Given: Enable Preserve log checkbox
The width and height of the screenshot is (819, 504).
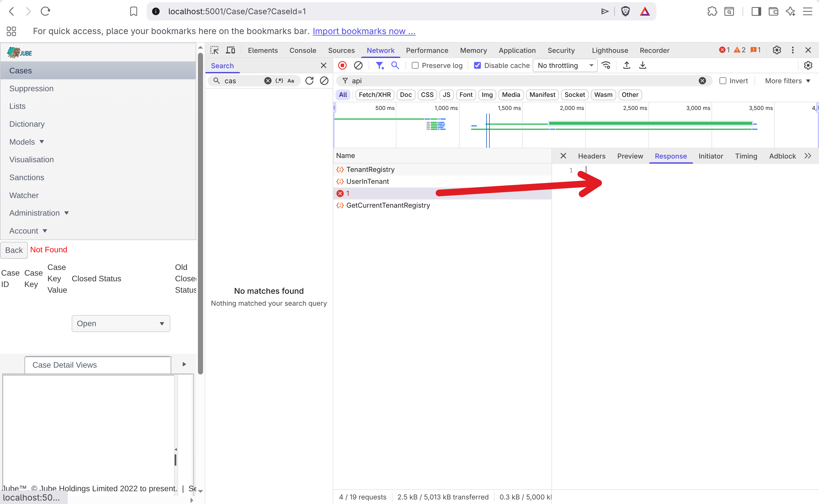Looking at the screenshot, I should pos(415,65).
